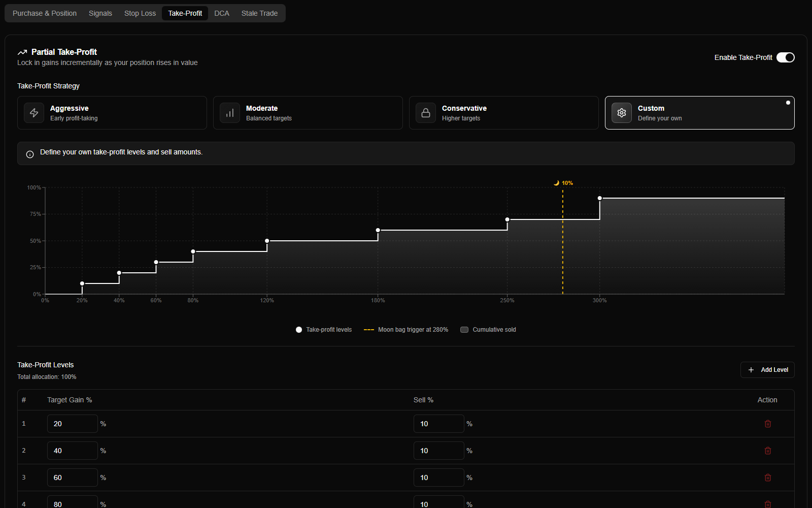Click the Conservative lock icon
812x508 pixels.
(x=426, y=113)
